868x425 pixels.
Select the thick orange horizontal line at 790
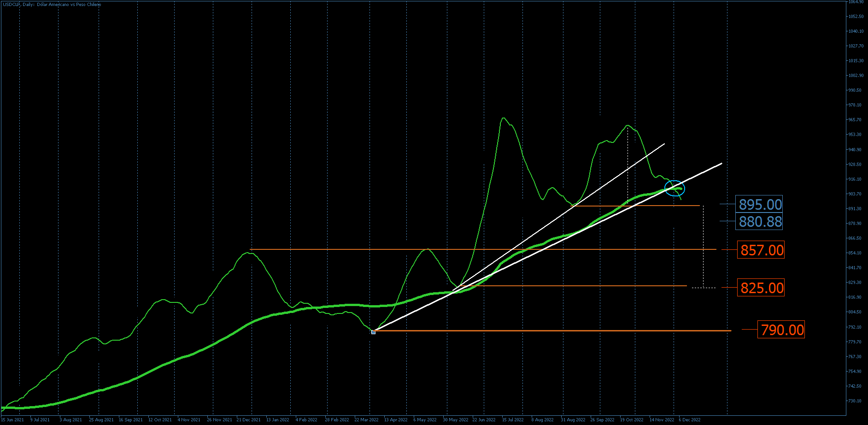coord(552,331)
